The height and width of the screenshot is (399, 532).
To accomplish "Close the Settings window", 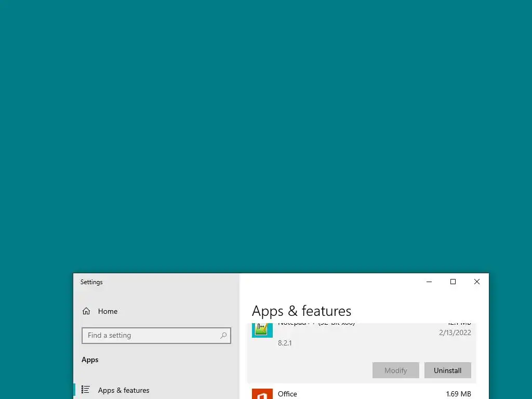I will click(477, 282).
